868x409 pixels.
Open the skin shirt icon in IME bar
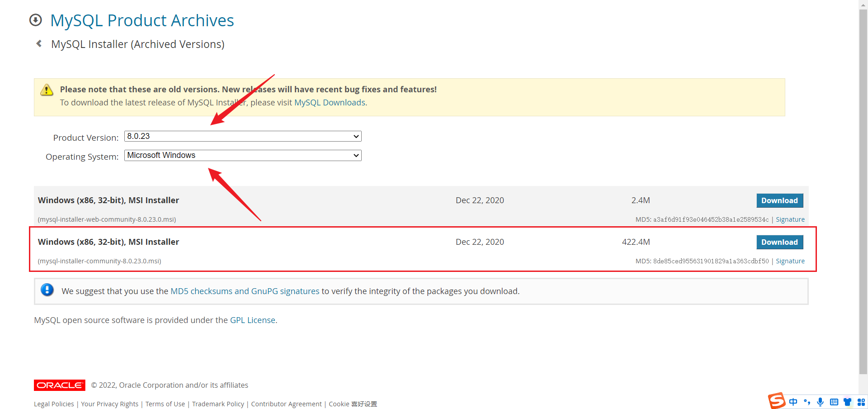tap(848, 402)
